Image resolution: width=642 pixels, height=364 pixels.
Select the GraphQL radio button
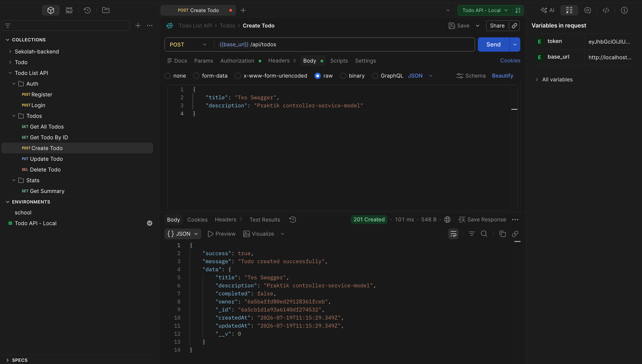(375, 76)
